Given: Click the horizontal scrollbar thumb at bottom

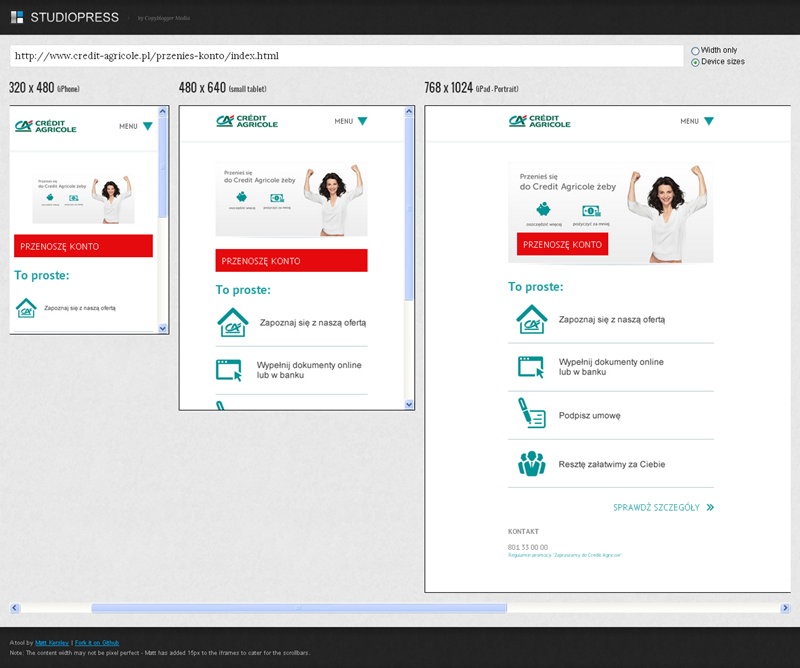Looking at the screenshot, I should point(298,607).
